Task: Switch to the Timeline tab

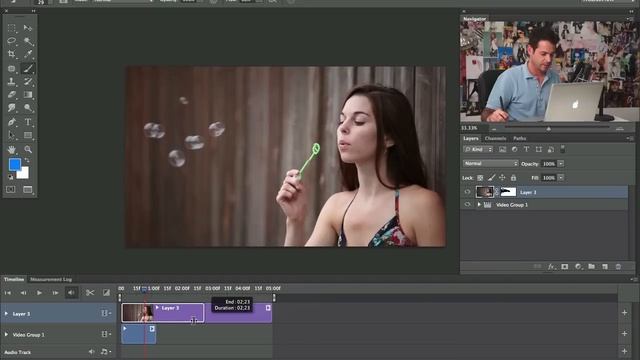Action: [x=14, y=280]
